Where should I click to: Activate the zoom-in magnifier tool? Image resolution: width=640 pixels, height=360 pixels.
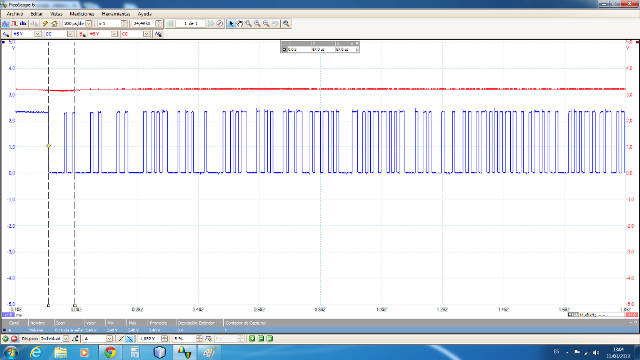pyautogui.click(x=257, y=24)
